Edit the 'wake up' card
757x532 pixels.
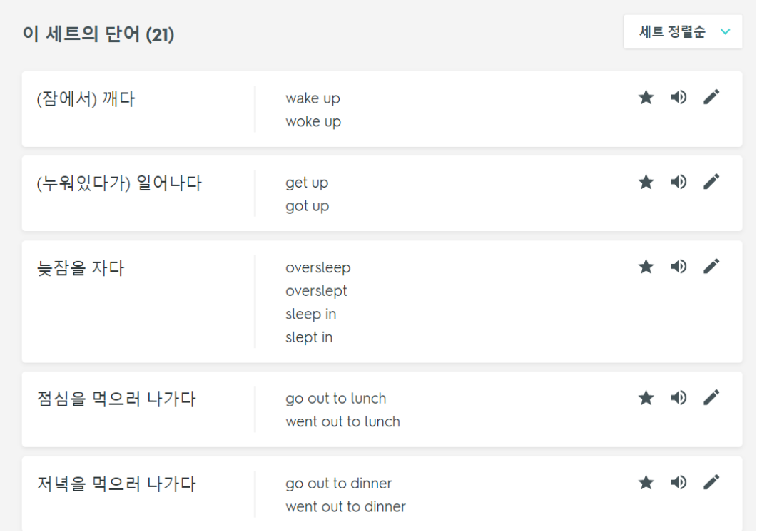coord(711,97)
